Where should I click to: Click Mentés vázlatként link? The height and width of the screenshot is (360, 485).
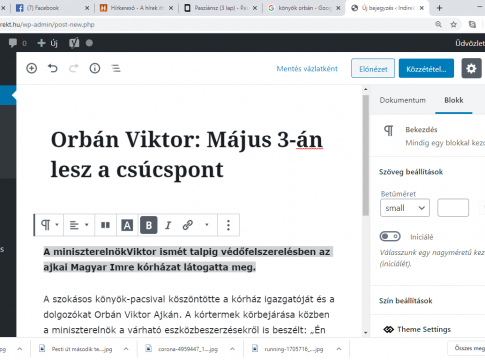[307, 69]
